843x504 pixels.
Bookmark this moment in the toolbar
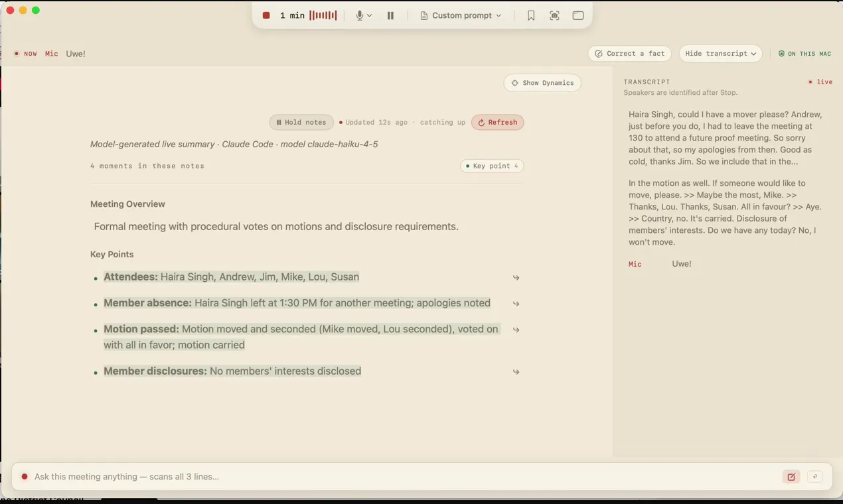pyautogui.click(x=531, y=15)
